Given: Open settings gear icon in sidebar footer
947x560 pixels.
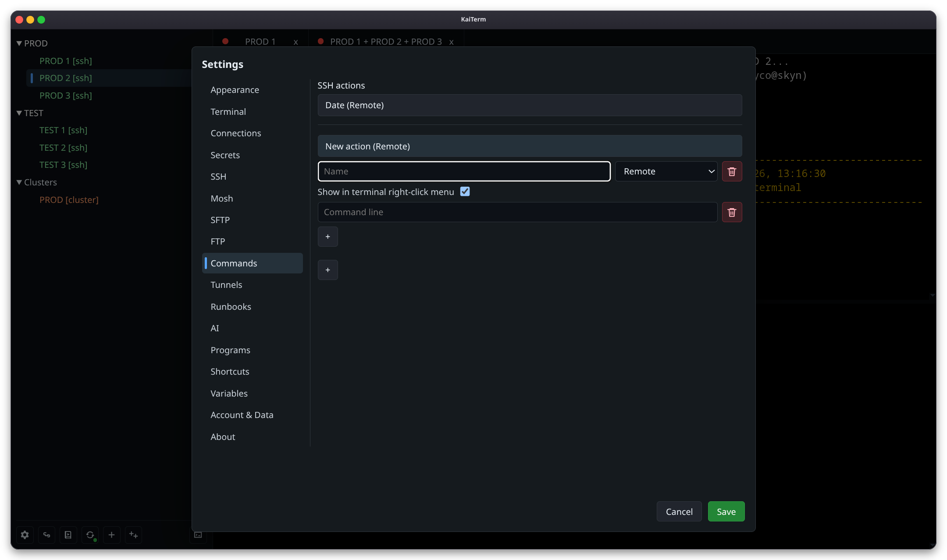Looking at the screenshot, I should coord(25,535).
